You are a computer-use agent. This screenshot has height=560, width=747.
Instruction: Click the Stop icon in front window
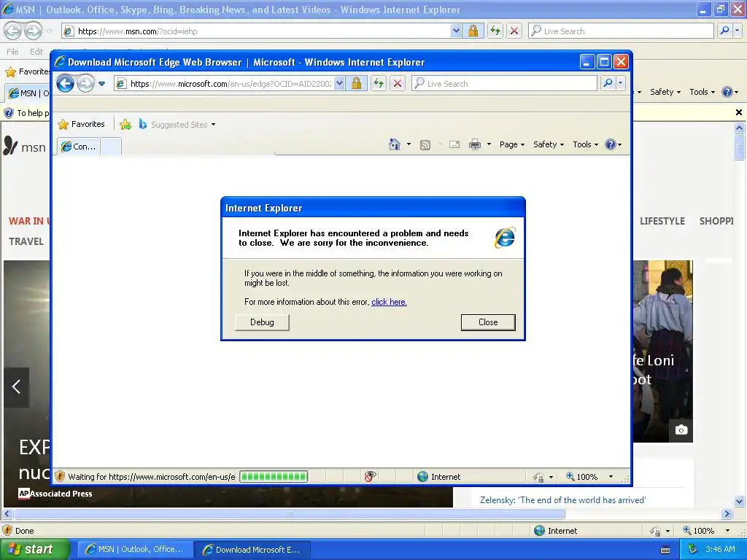point(398,84)
